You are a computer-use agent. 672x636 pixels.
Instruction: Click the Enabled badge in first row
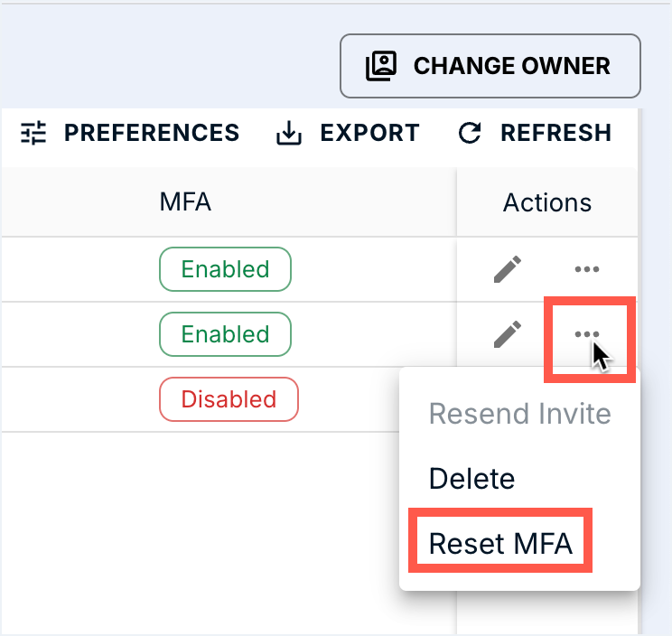tap(225, 269)
